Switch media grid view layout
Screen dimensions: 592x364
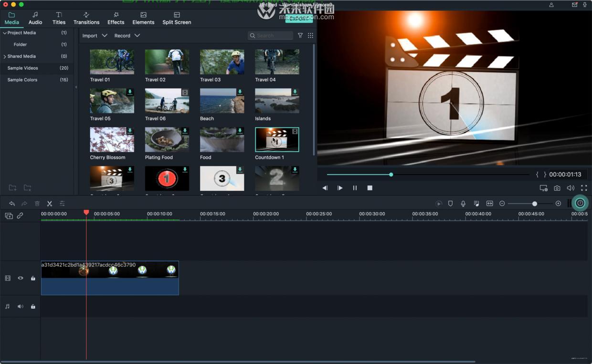[x=310, y=35]
